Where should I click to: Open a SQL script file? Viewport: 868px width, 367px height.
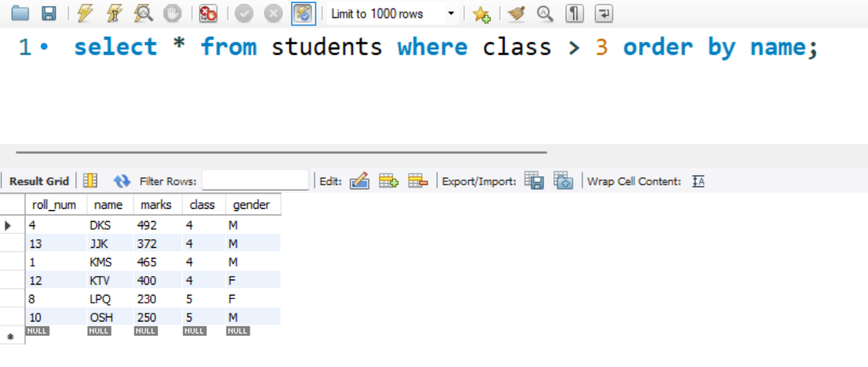coord(20,13)
